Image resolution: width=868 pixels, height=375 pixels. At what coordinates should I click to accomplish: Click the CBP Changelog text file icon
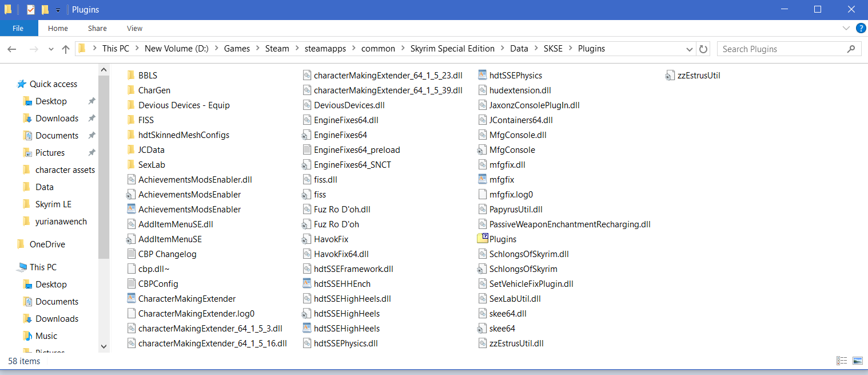click(131, 254)
